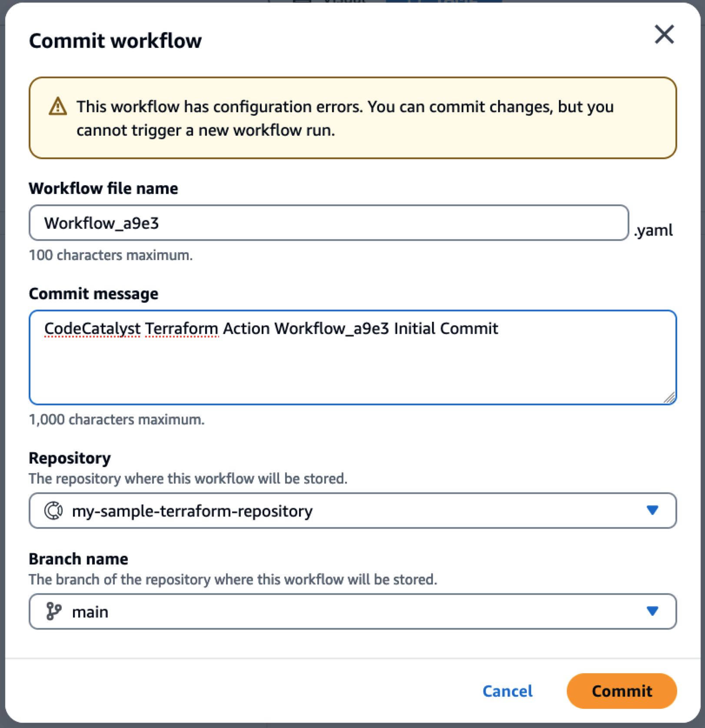Viewport: 705px width, 728px height.
Task: Click the branch icon beside main
Action: pyautogui.click(x=53, y=611)
